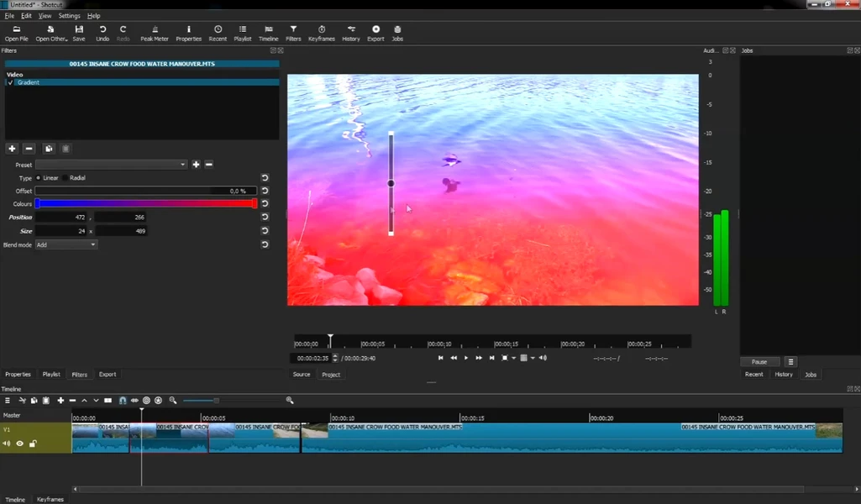Add a new filter with plus button
This screenshot has width=861, height=504.
[x=12, y=149]
